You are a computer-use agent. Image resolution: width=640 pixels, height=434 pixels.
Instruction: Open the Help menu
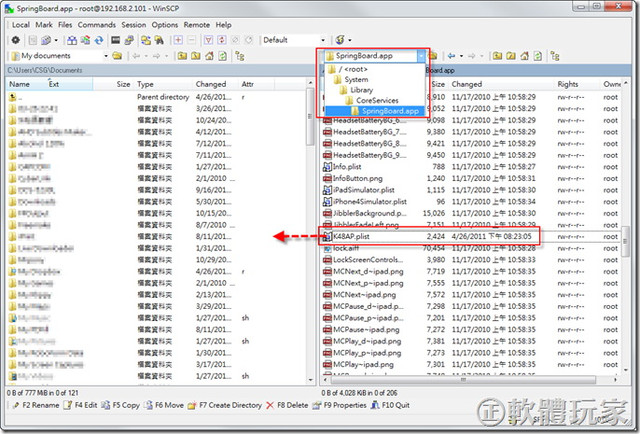tap(223, 25)
